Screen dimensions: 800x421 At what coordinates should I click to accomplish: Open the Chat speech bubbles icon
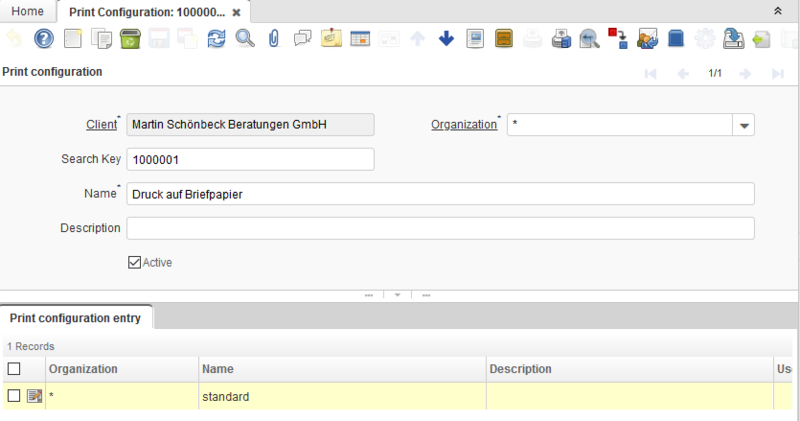pos(302,39)
